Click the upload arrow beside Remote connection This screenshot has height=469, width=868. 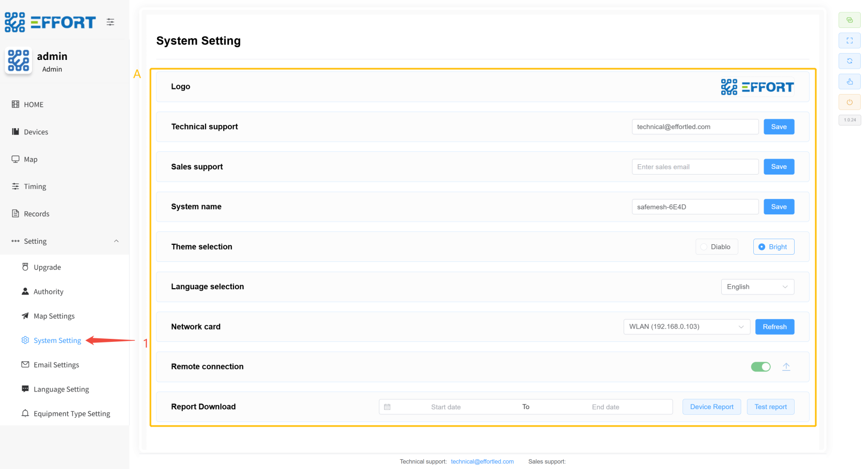786,367
